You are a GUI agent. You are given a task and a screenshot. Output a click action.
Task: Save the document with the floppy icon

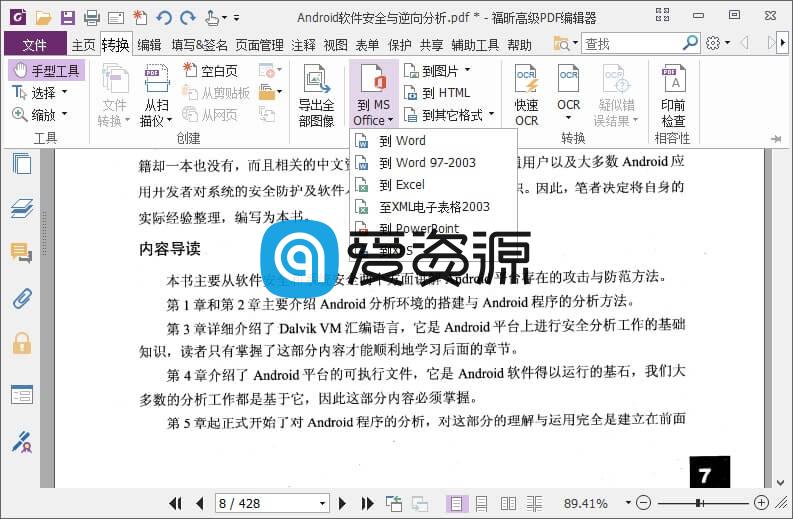point(67,18)
